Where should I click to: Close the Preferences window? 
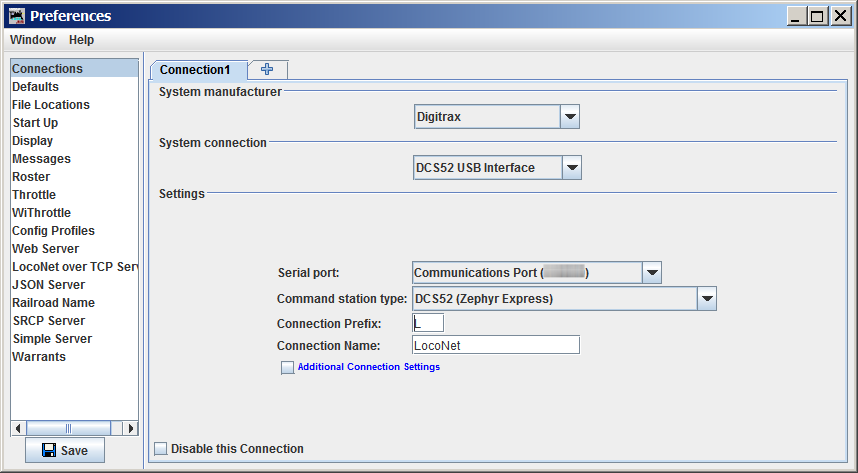[x=840, y=16]
